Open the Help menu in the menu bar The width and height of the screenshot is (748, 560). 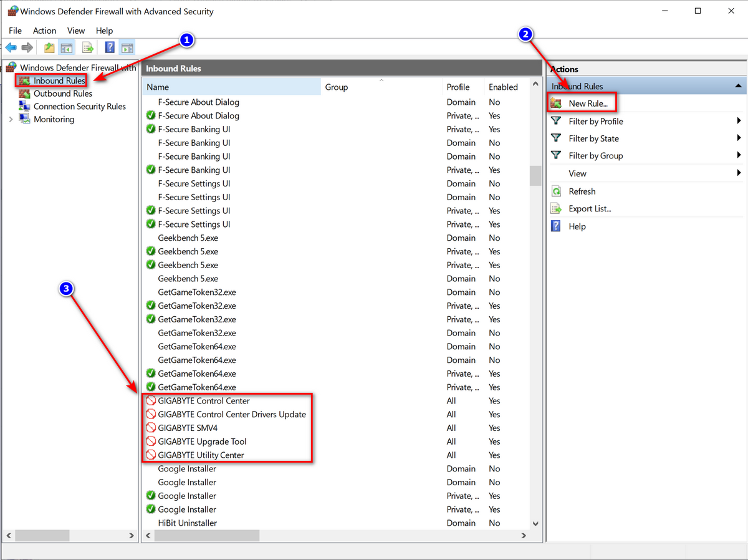click(x=104, y=31)
